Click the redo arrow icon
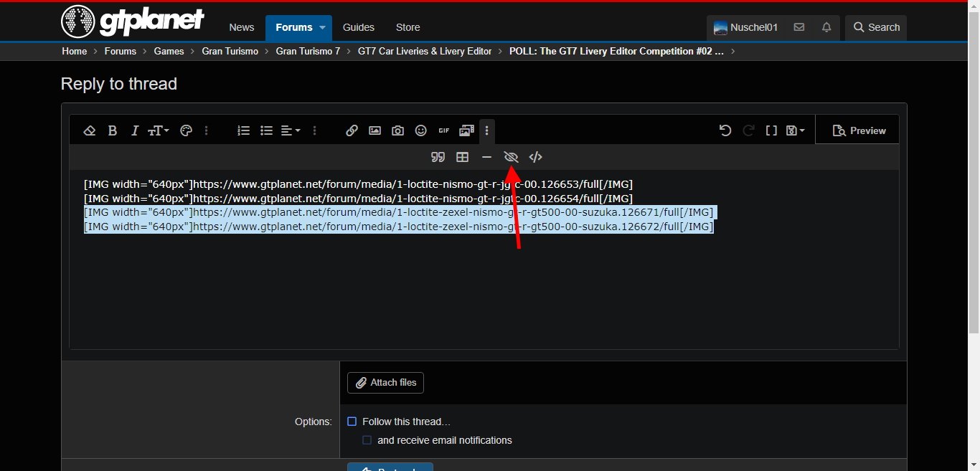Screen dimensions: 980x471 (x=748, y=130)
